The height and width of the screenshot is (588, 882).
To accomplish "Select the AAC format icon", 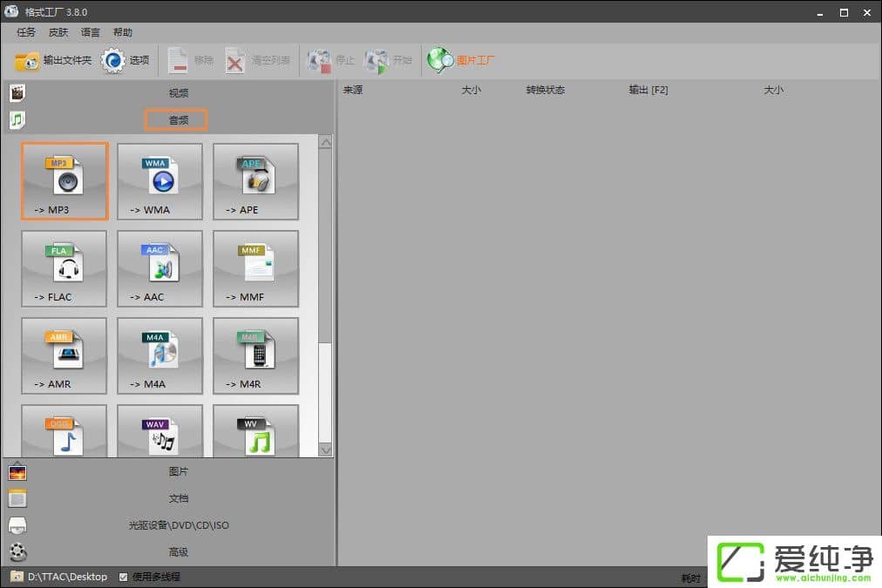I will [159, 267].
